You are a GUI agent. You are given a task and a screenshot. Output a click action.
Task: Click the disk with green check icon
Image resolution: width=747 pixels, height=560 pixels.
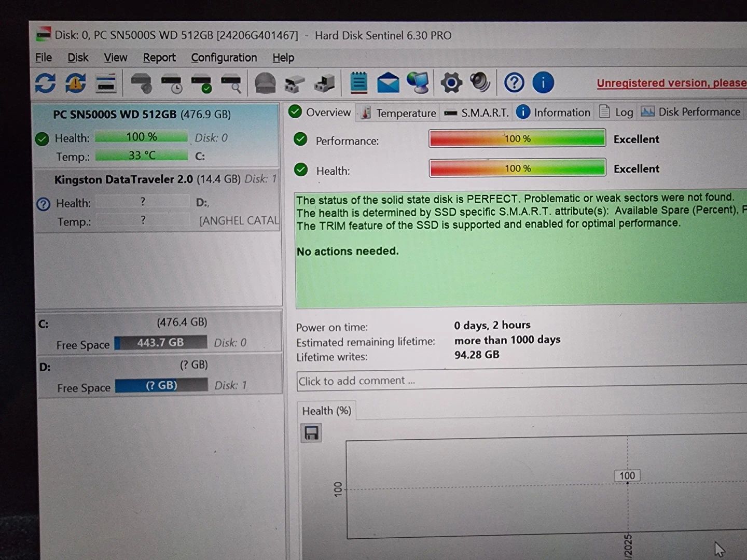[201, 84]
